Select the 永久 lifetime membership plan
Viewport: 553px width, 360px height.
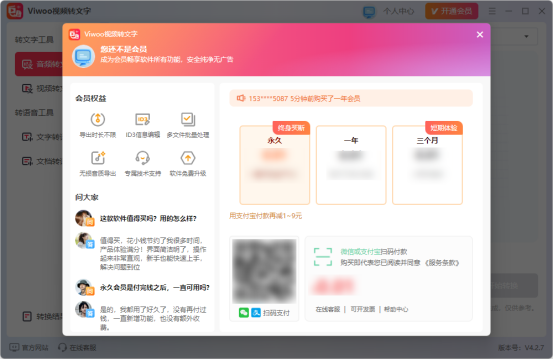(x=275, y=165)
